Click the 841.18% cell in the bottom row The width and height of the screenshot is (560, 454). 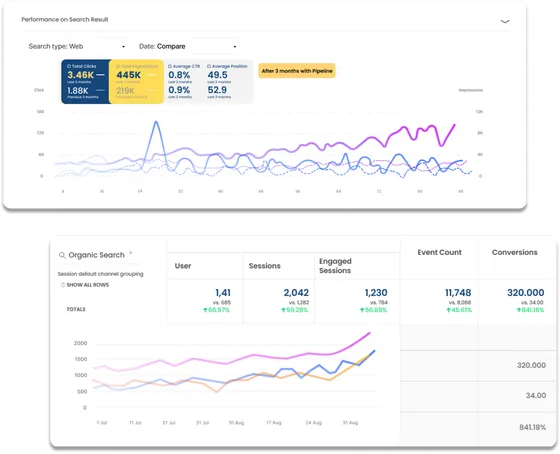[532, 427]
